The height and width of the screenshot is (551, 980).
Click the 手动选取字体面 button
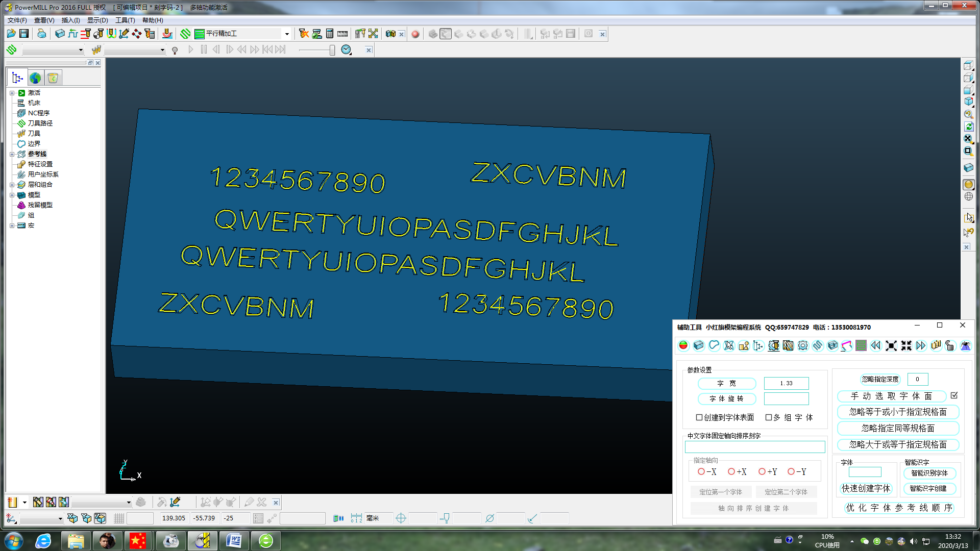pos(892,396)
